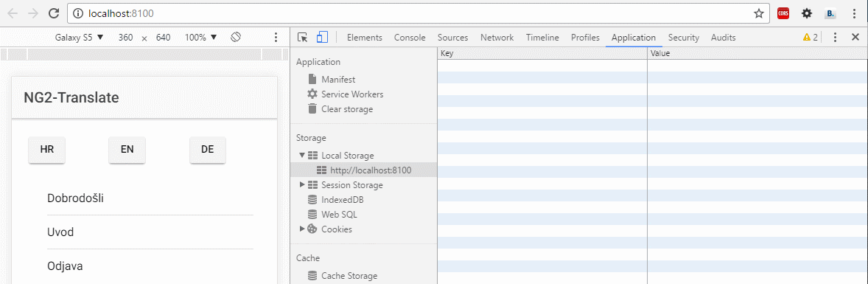Go forward with the browser forward arrow
The height and width of the screenshot is (284, 868).
(x=32, y=13)
